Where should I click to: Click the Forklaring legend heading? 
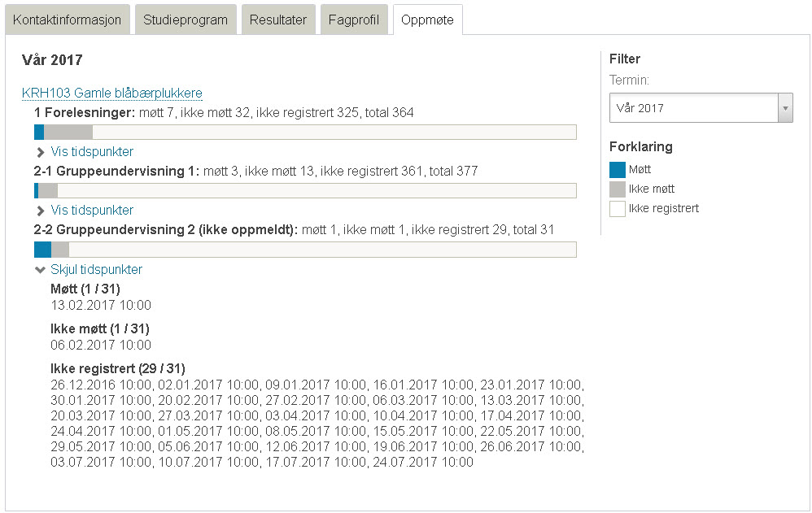[x=641, y=147]
